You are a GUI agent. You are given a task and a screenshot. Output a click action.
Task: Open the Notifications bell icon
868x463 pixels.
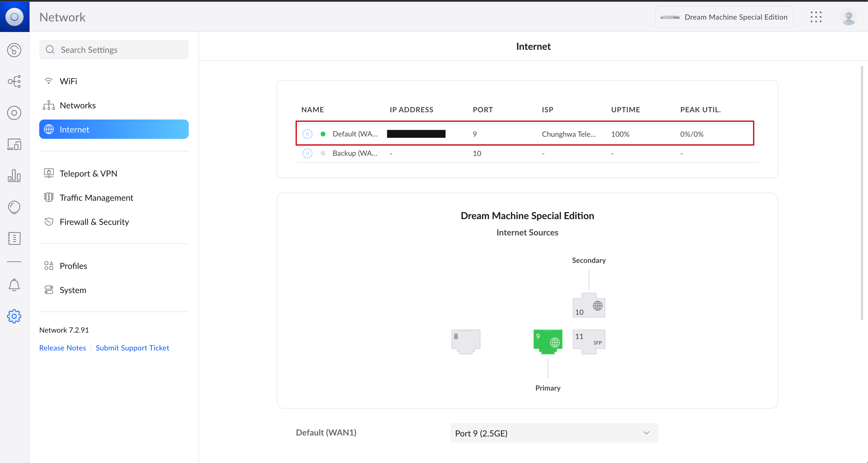pyautogui.click(x=14, y=285)
